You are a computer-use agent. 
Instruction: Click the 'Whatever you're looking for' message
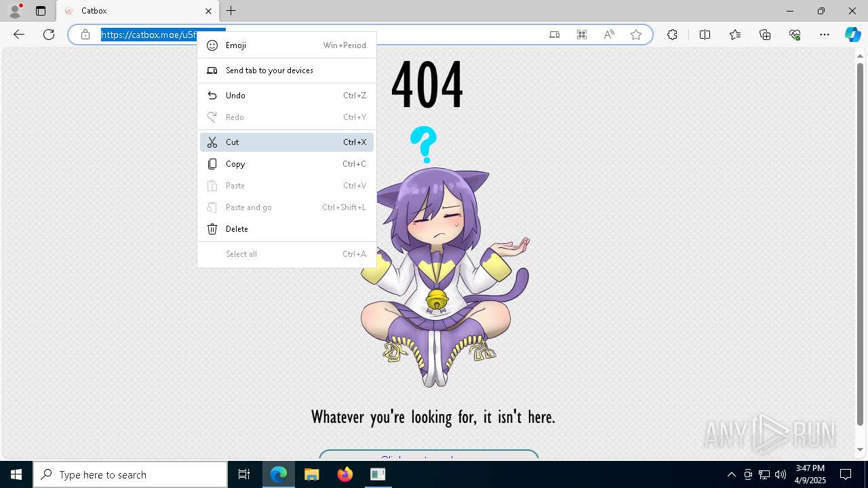pyautogui.click(x=433, y=417)
